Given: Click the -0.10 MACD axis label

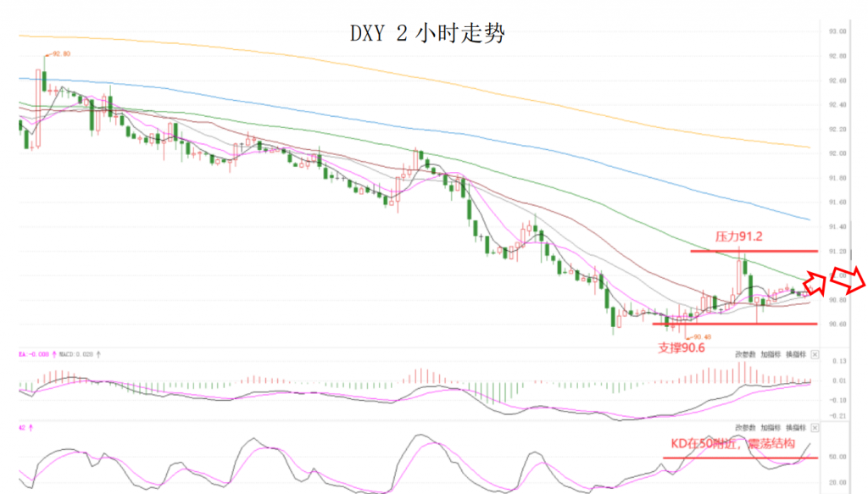Looking at the screenshot, I should coord(838,400).
